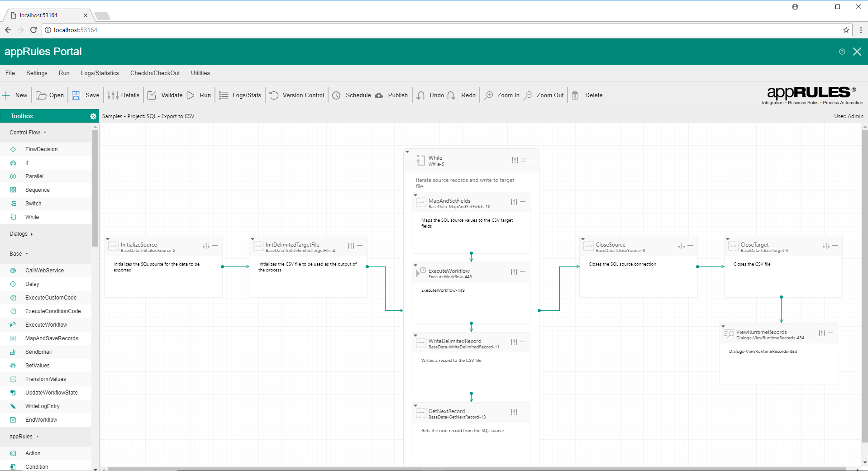Select the If toolbox item
Image resolution: width=868 pixels, height=471 pixels.
coord(46,163)
